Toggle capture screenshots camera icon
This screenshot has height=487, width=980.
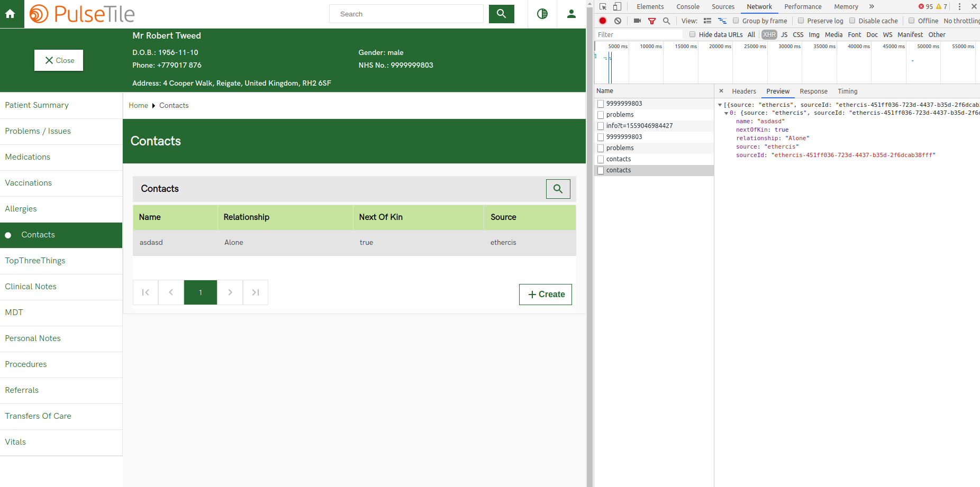tap(637, 21)
